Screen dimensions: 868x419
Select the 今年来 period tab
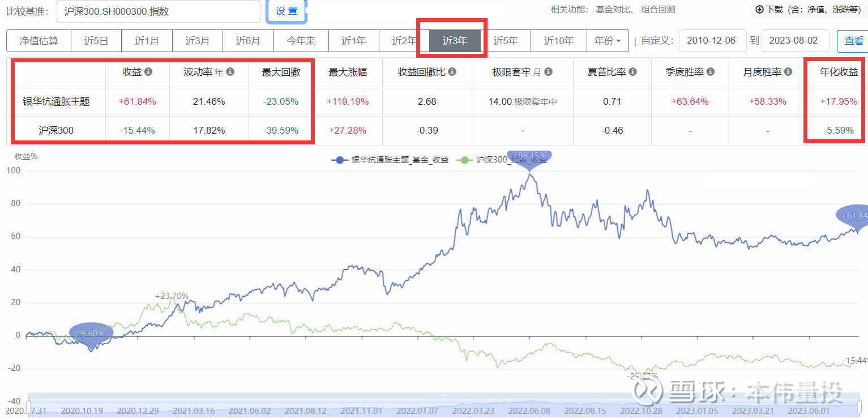pos(300,41)
